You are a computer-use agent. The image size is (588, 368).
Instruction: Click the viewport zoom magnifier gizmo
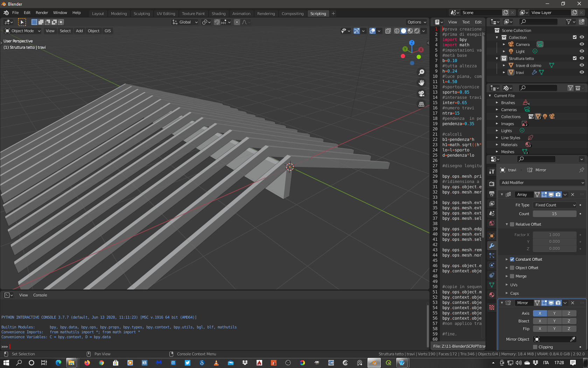pyautogui.click(x=421, y=72)
